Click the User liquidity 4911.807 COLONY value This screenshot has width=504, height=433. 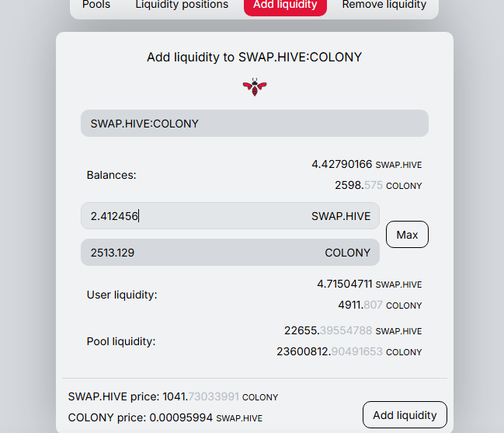point(380,305)
